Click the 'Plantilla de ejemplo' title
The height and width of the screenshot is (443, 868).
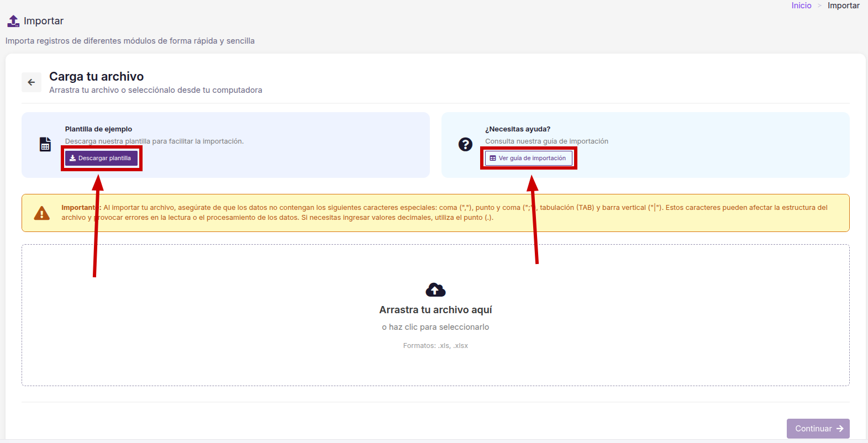98,129
